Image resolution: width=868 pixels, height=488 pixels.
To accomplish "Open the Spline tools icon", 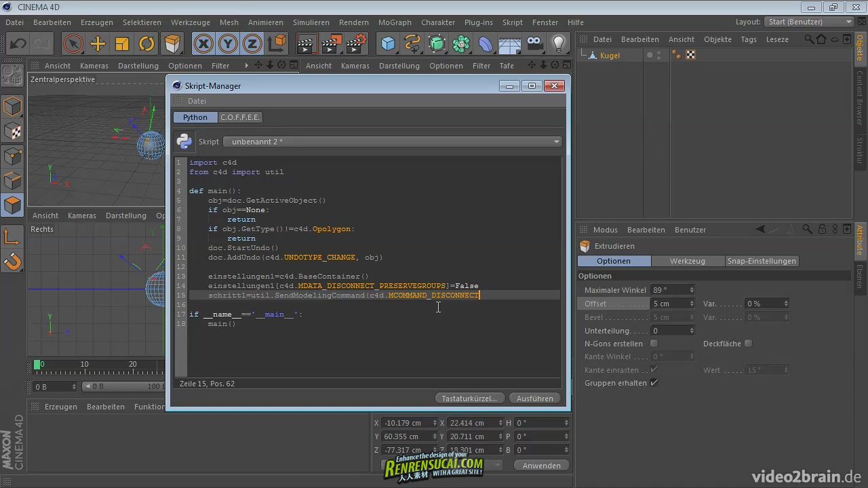I will tap(412, 44).
